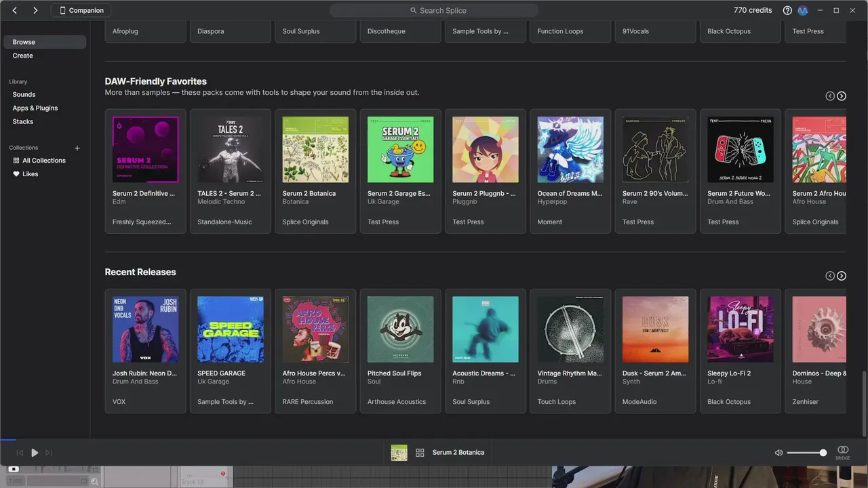This screenshot has width=868, height=488.
Task: Click the grid icon in player bar
Action: pyautogui.click(x=420, y=453)
